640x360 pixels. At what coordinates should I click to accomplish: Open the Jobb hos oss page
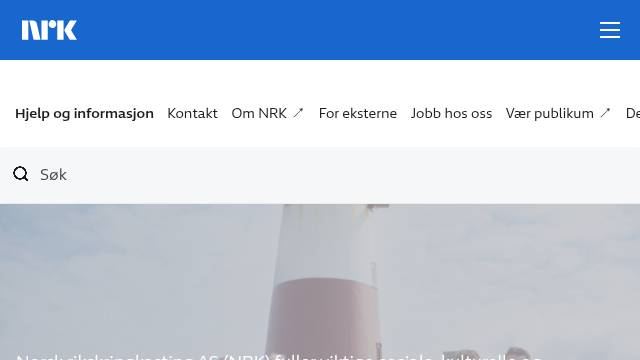click(x=451, y=113)
